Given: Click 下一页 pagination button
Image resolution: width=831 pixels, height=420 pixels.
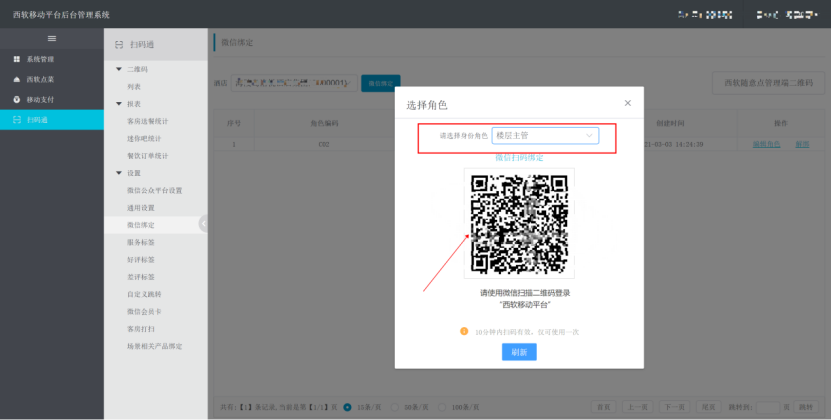Looking at the screenshot, I should tap(675, 407).
